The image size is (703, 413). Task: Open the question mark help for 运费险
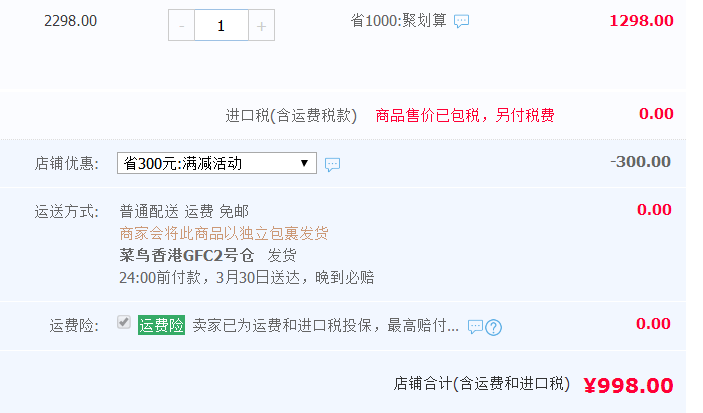point(494,327)
